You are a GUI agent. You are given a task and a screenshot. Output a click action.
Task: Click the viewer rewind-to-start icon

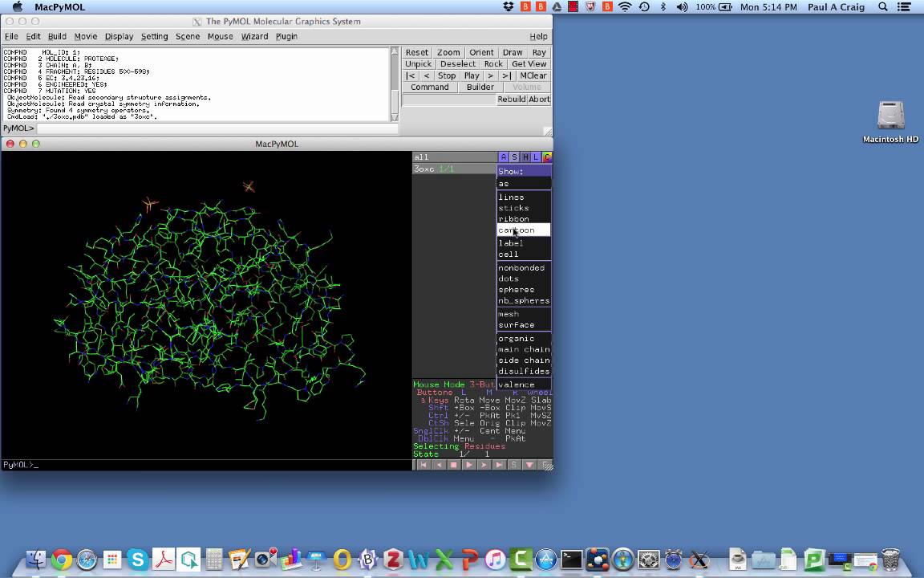click(423, 465)
